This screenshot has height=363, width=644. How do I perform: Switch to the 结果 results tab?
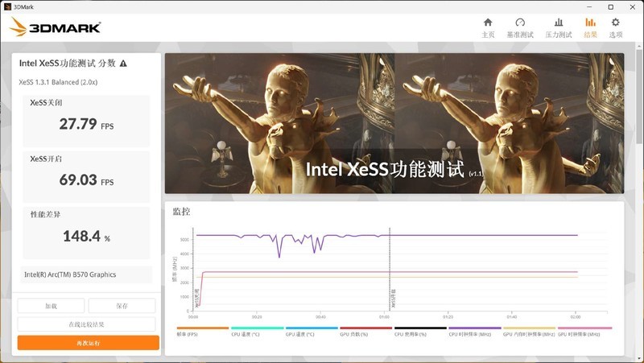coord(590,28)
